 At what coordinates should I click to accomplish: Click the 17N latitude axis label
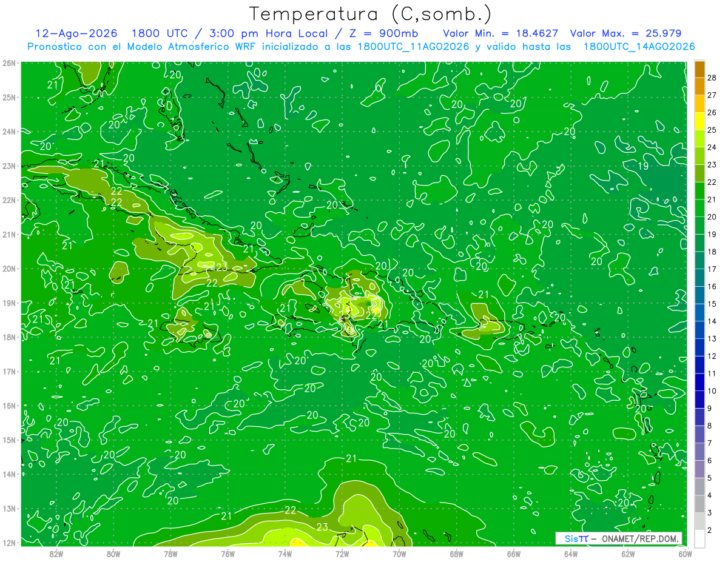[x=9, y=371]
